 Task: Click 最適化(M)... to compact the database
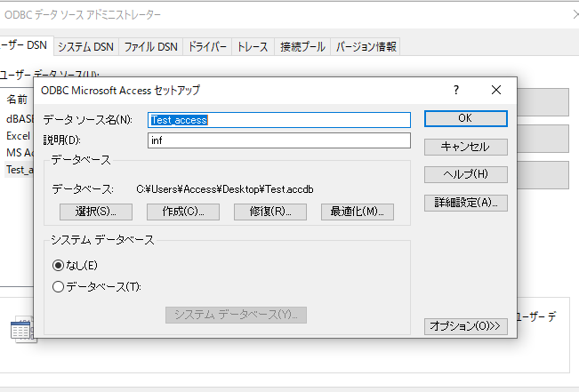coord(358,212)
